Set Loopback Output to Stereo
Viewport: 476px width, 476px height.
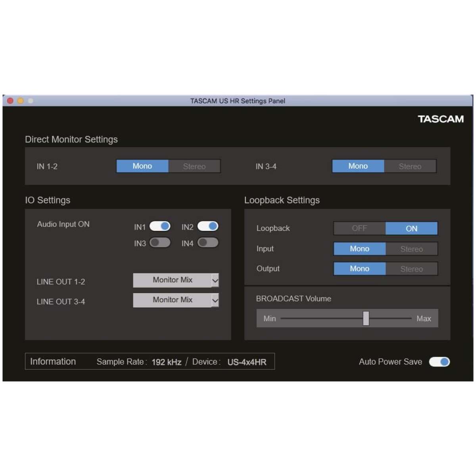coord(412,269)
